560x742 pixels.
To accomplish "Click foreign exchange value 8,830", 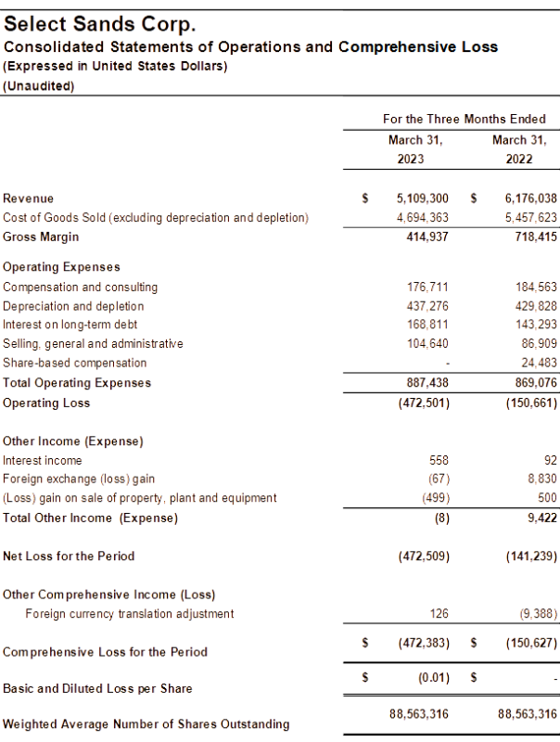I will click(x=542, y=479).
